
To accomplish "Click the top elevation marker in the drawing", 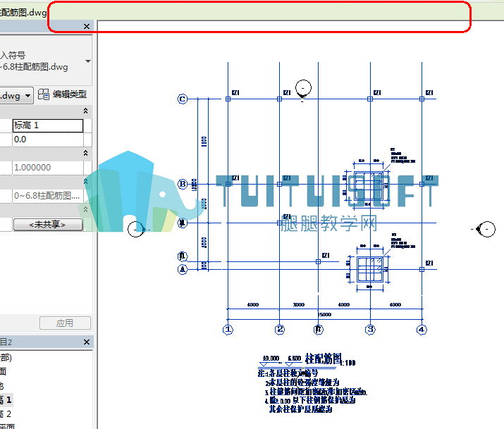I will pyautogui.click(x=303, y=89).
